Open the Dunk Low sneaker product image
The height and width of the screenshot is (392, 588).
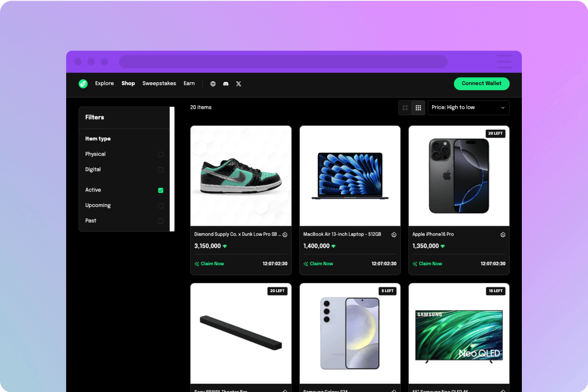coord(241,176)
